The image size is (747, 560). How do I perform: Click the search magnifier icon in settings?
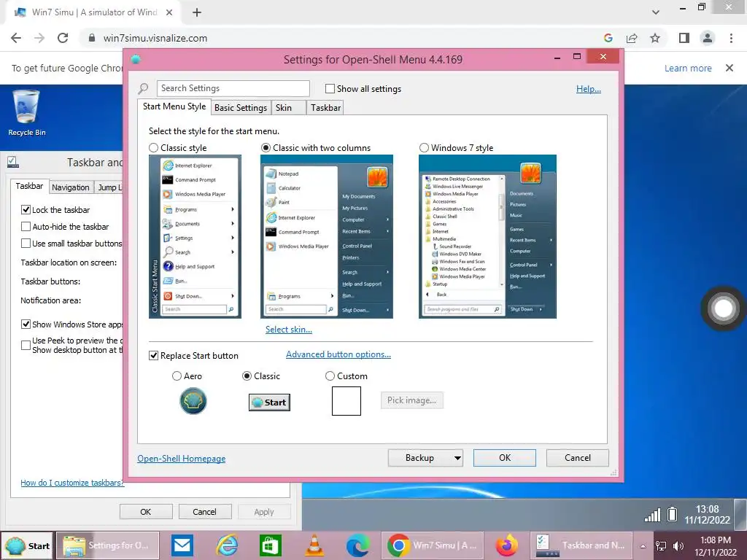tap(144, 88)
